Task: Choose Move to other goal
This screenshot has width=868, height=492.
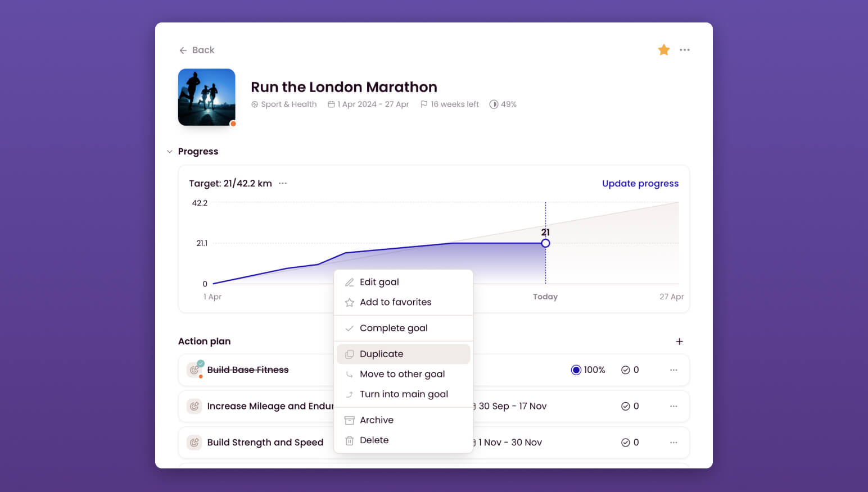Action: click(x=403, y=374)
